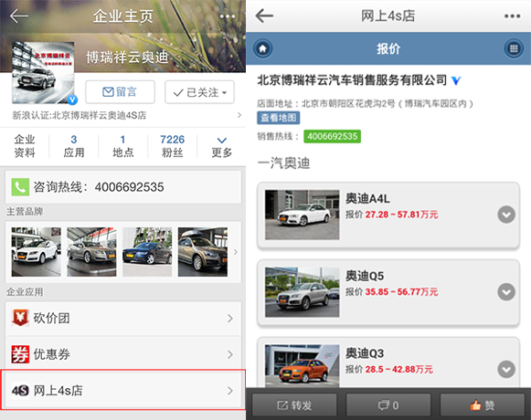Click the 转发 repost button

(294, 405)
